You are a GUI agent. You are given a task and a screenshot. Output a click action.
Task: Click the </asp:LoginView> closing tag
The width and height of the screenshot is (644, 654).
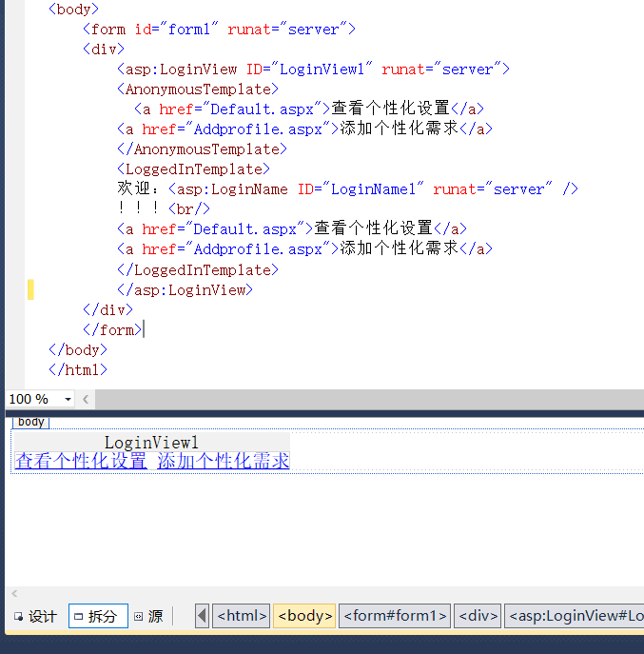tap(185, 290)
